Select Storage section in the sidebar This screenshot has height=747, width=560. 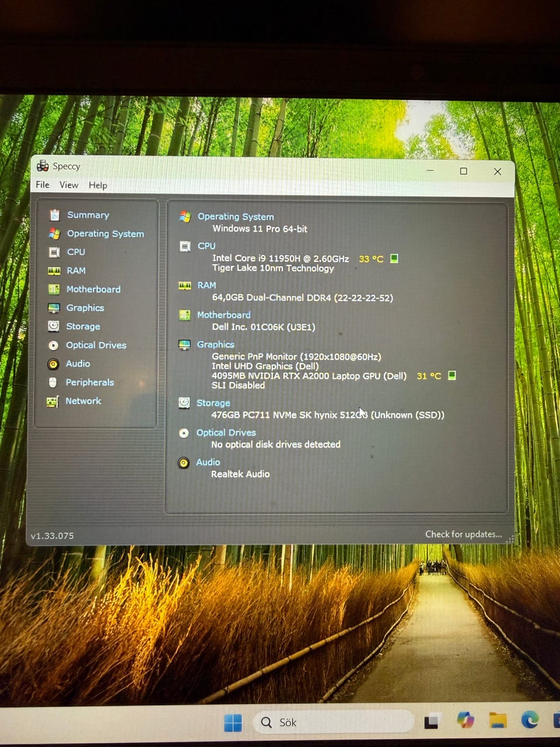pos(83,326)
